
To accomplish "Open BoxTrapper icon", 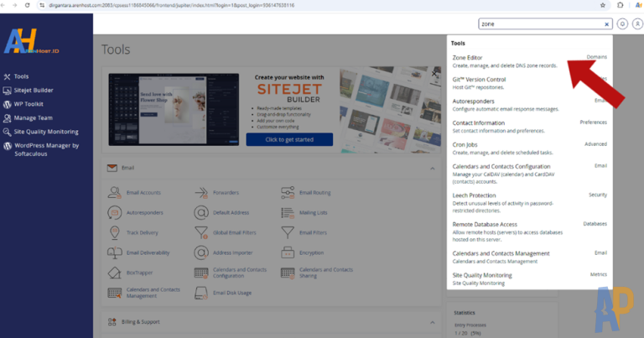I will [x=115, y=273].
